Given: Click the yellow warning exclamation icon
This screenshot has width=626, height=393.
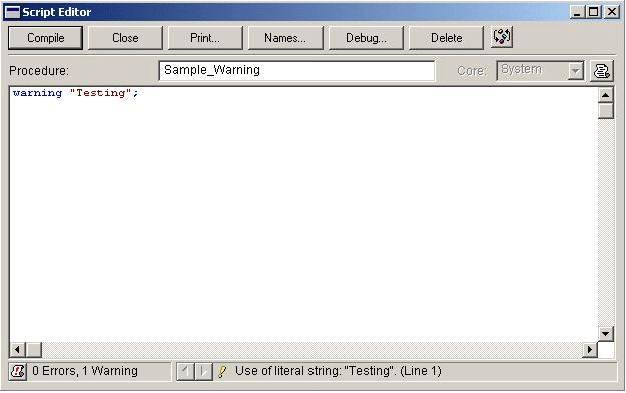Looking at the screenshot, I should [222, 372].
